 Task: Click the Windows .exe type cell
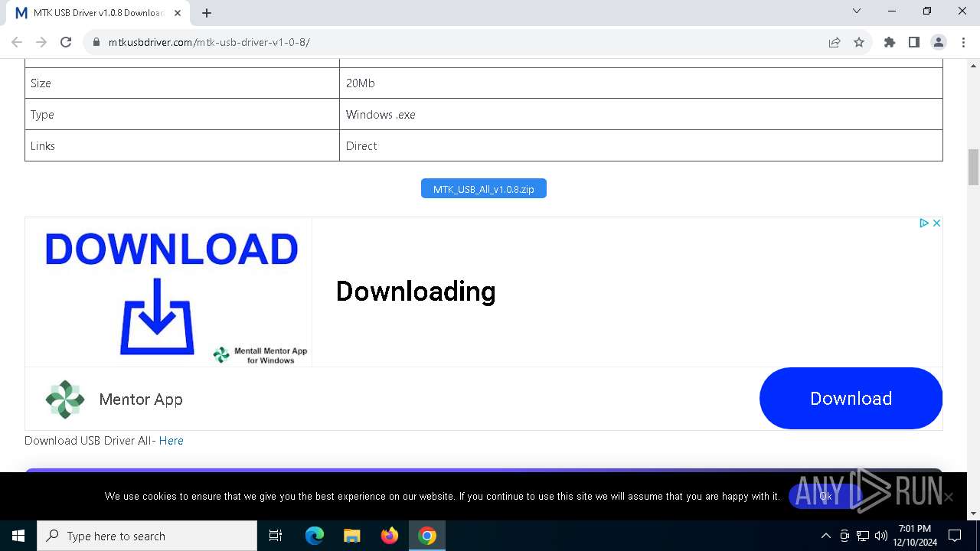[x=641, y=115]
